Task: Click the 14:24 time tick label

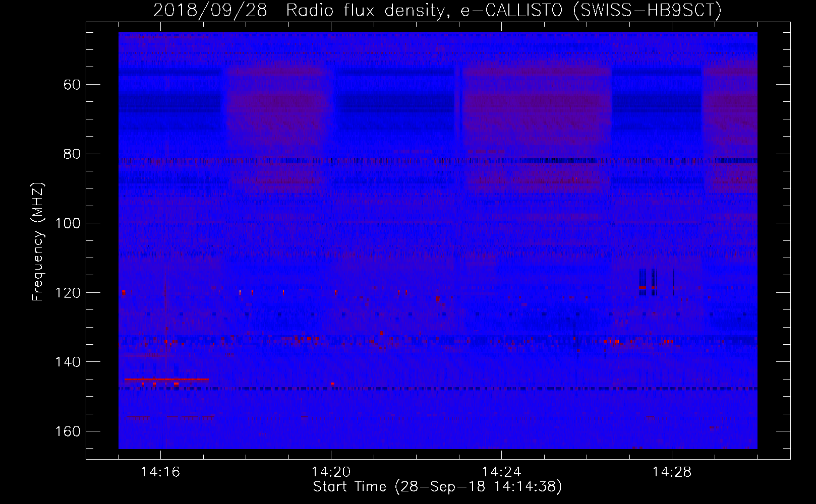Action: tap(502, 472)
